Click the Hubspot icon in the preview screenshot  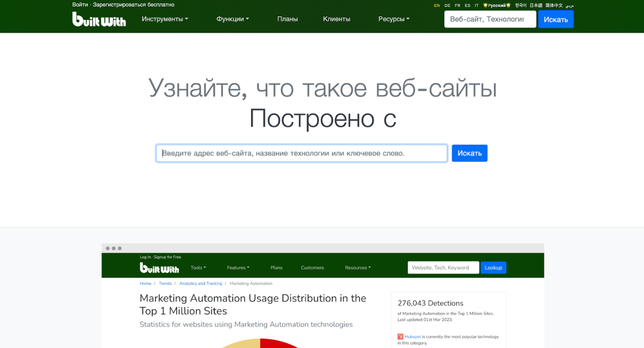click(x=400, y=336)
